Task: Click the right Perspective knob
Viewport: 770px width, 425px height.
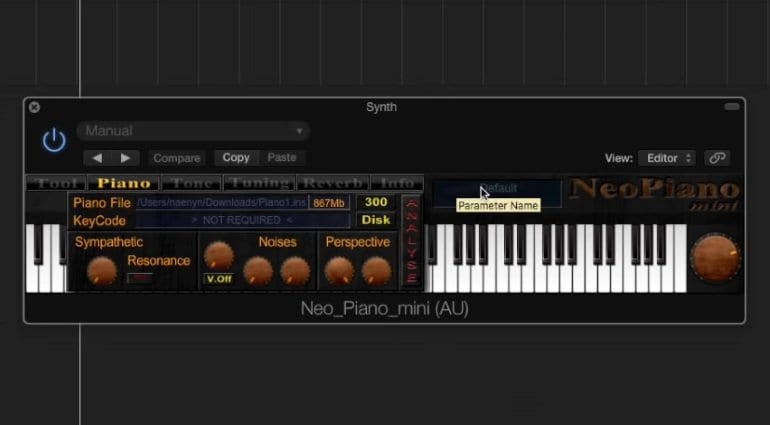Action: [x=377, y=271]
